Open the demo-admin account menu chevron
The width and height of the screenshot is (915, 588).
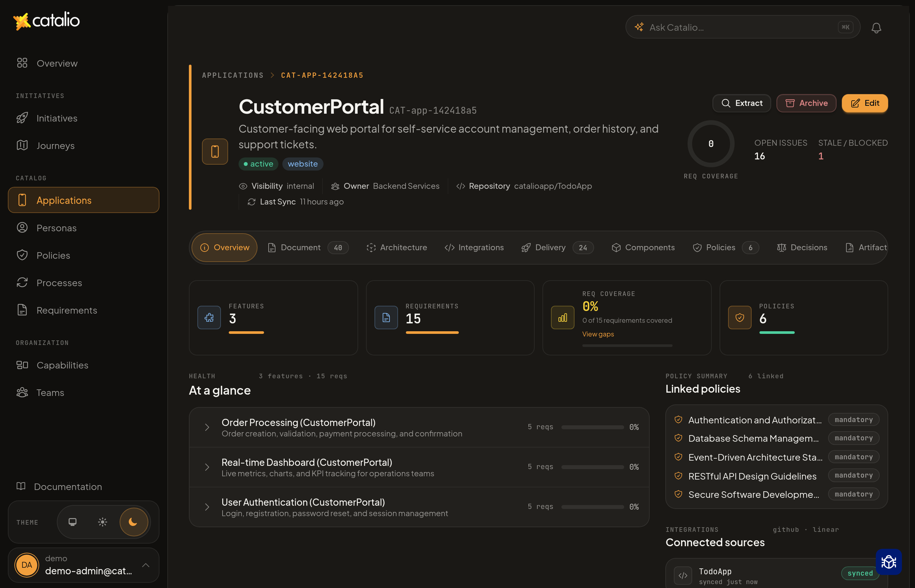[x=145, y=565]
